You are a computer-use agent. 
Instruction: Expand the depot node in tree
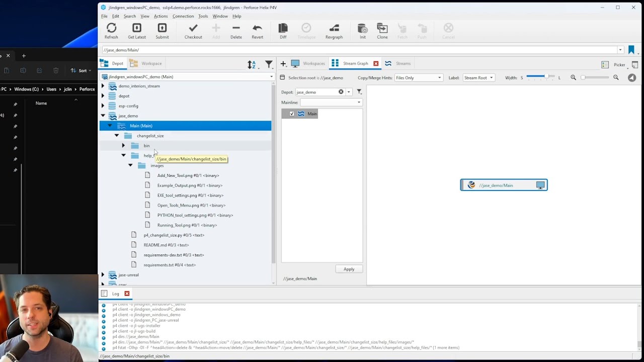coord(103,96)
